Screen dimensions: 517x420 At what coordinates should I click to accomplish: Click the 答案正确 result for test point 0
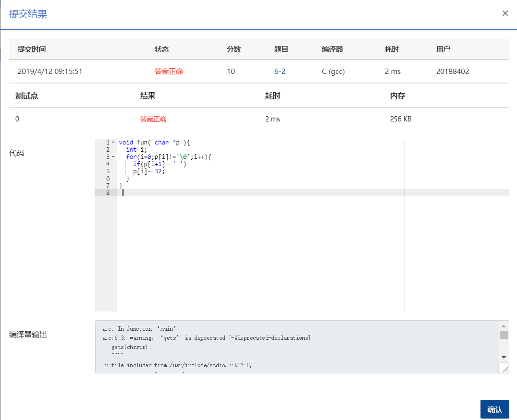point(153,119)
